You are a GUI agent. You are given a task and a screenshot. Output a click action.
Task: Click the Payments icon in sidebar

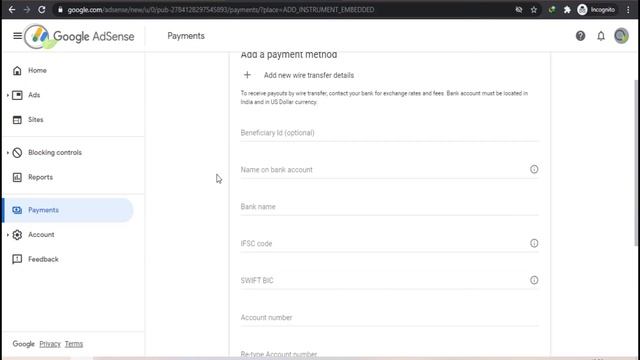[17, 210]
